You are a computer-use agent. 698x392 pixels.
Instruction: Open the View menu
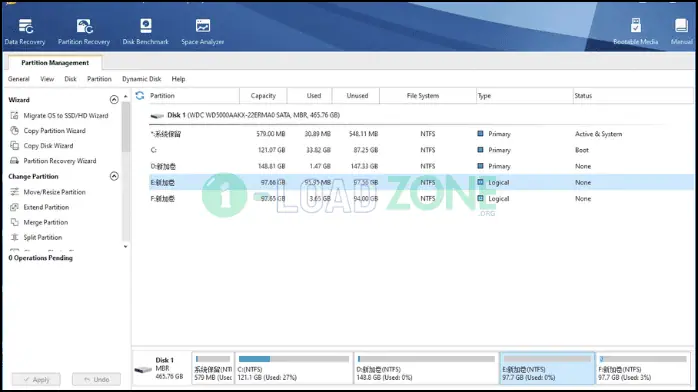[x=47, y=79]
